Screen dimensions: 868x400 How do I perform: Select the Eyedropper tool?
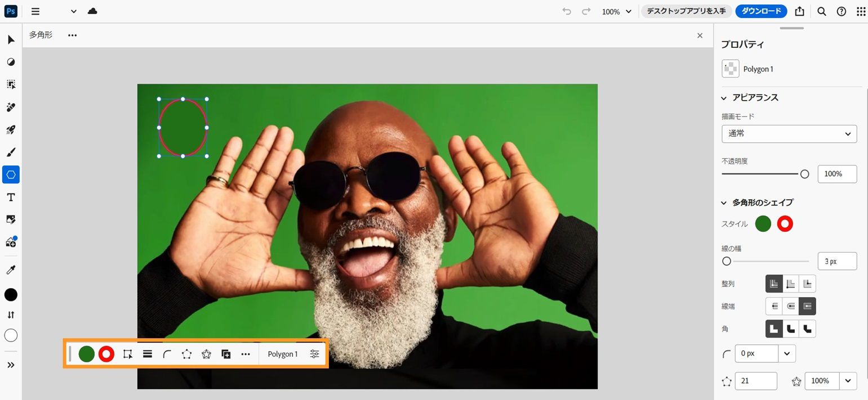(x=10, y=269)
